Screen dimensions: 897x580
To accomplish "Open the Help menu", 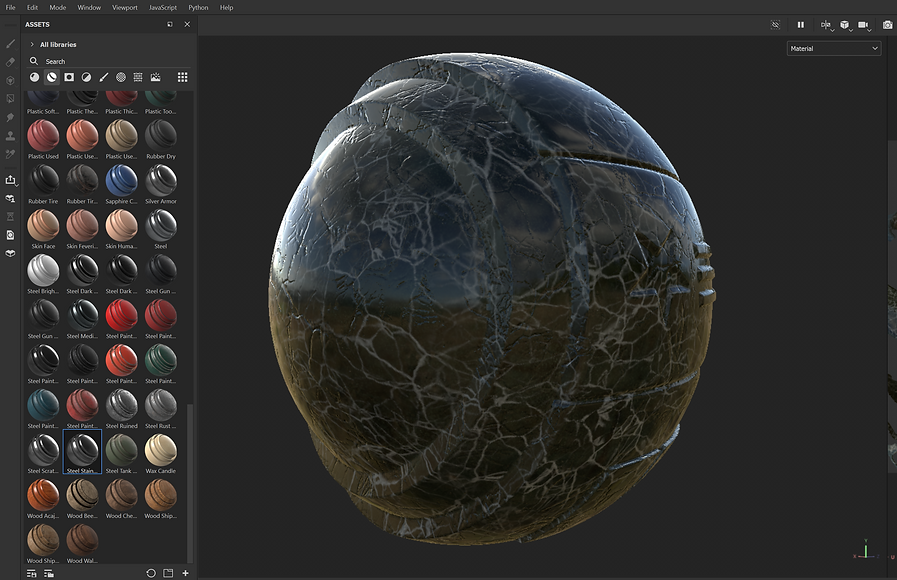I will 227,7.
